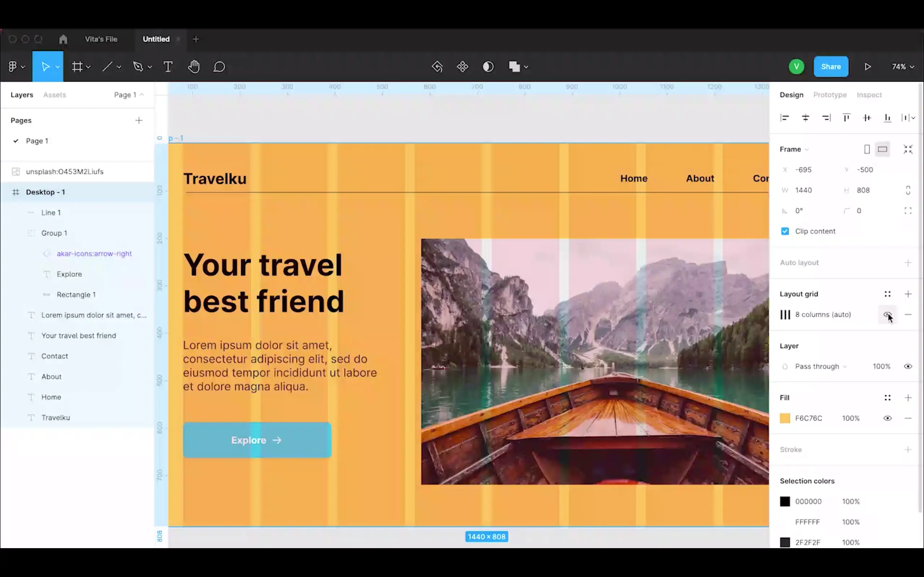Screen dimensions: 924x577
Task: Click the F6C76C fill color swatch
Action: [x=785, y=418]
